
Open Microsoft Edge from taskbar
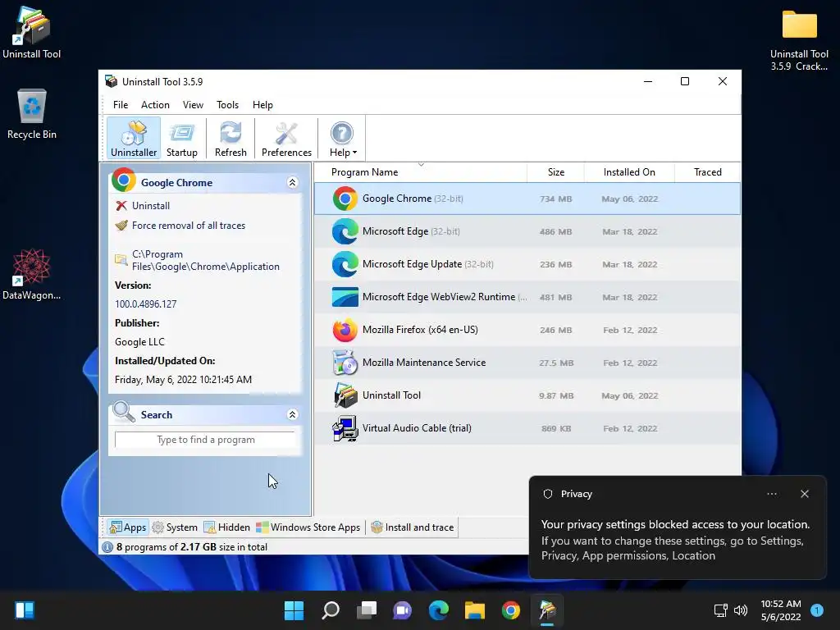tap(439, 610)
